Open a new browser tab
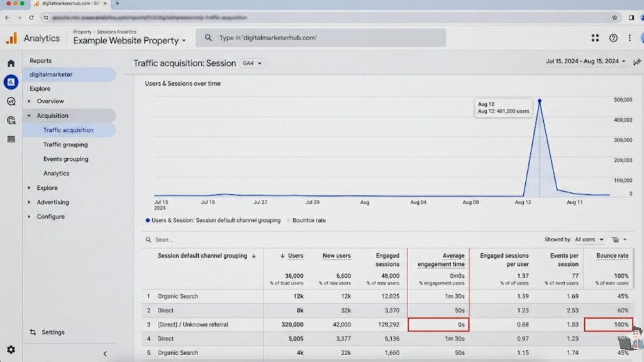 [x=117, y=3]
